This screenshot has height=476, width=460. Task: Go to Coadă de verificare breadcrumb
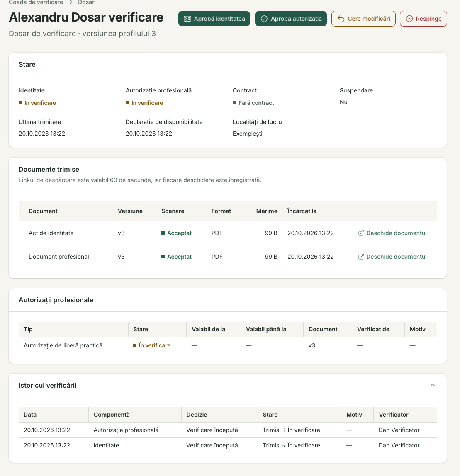[36, 2]
